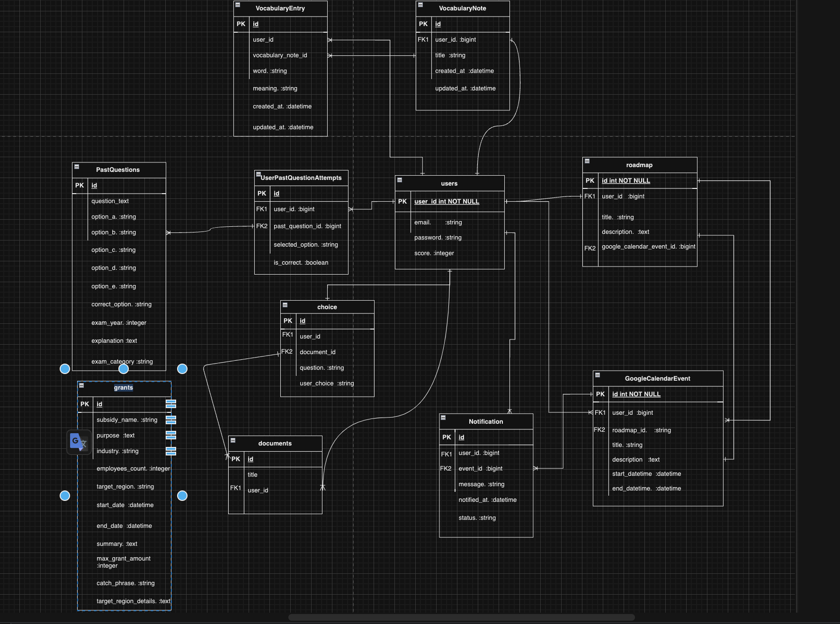840x624 pixels.
Task: Collapse the GoogleCalendarEvent table
Action: [597, 375]
